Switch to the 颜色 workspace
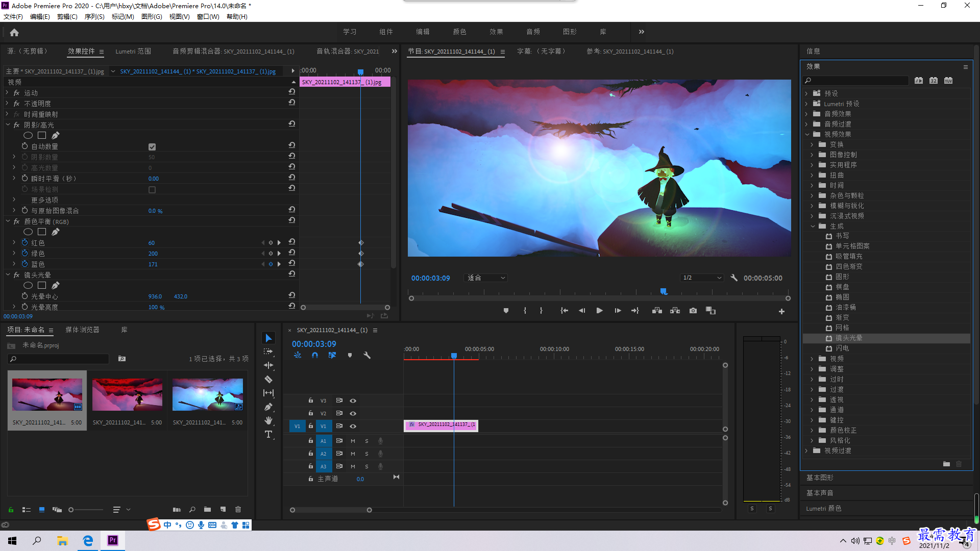 459,32
